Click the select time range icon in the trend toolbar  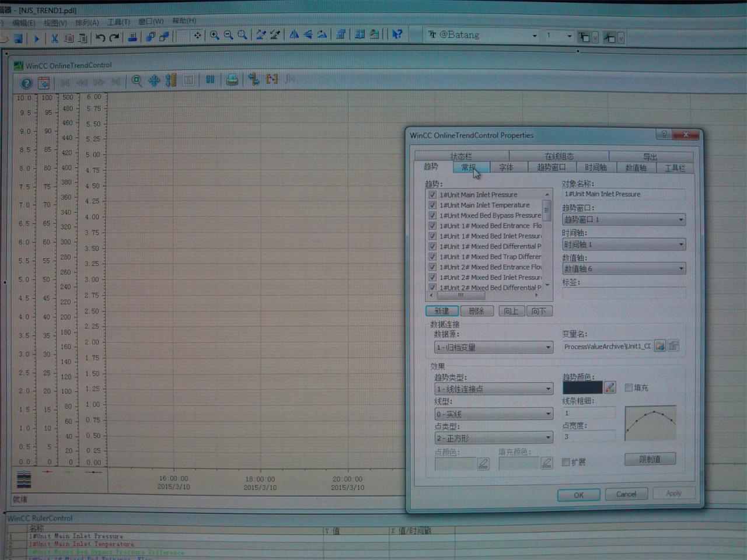click(272, 79)
